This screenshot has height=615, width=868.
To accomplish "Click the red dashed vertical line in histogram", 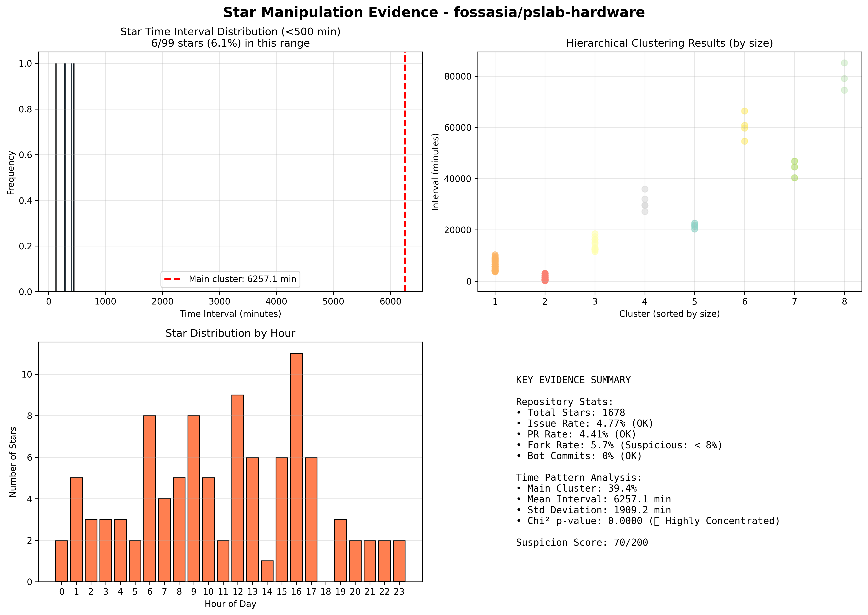I will (405, 171).
